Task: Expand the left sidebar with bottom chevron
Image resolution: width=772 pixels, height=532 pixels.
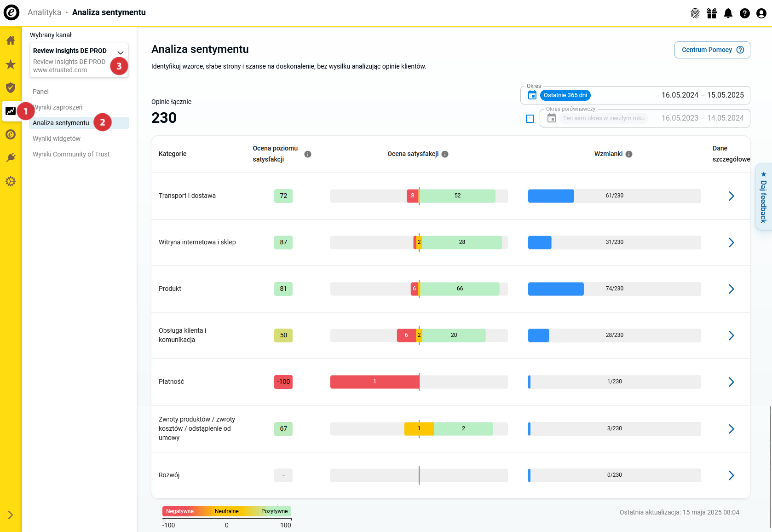Action: (11, 515)
